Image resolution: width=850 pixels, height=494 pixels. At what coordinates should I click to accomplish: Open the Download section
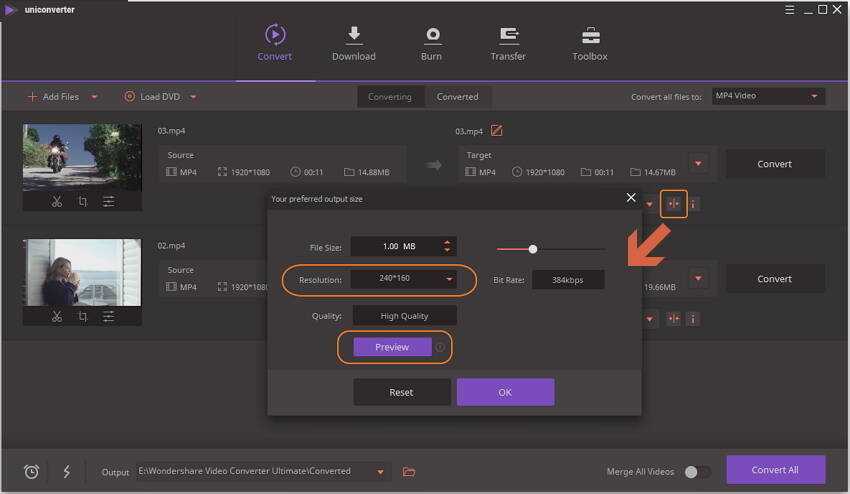tap(353, 43)
